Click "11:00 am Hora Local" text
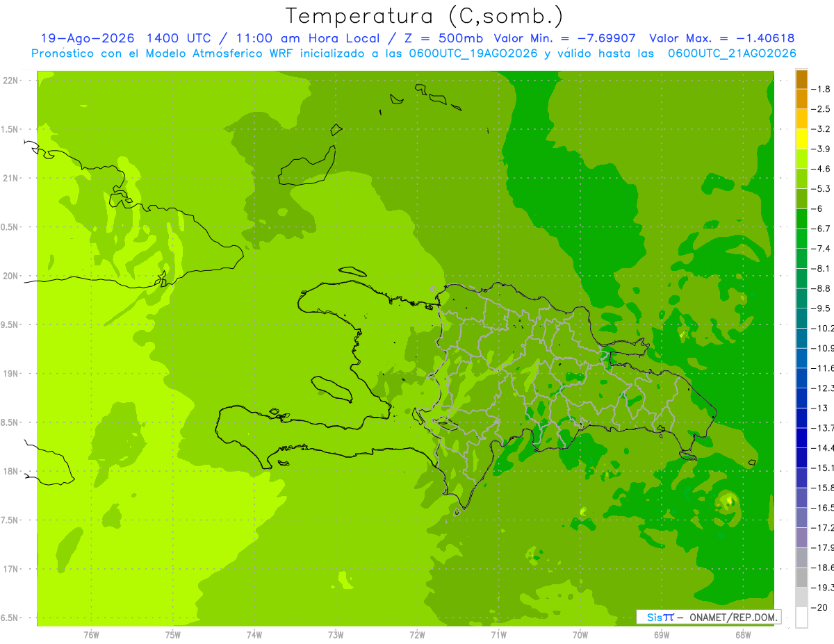 305,38
